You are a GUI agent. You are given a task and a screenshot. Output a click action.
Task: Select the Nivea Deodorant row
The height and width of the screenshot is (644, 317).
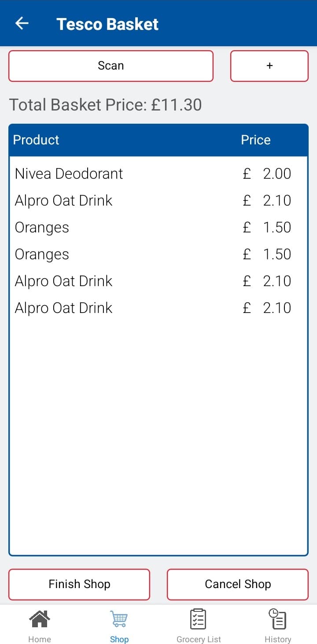click(158, 173)
